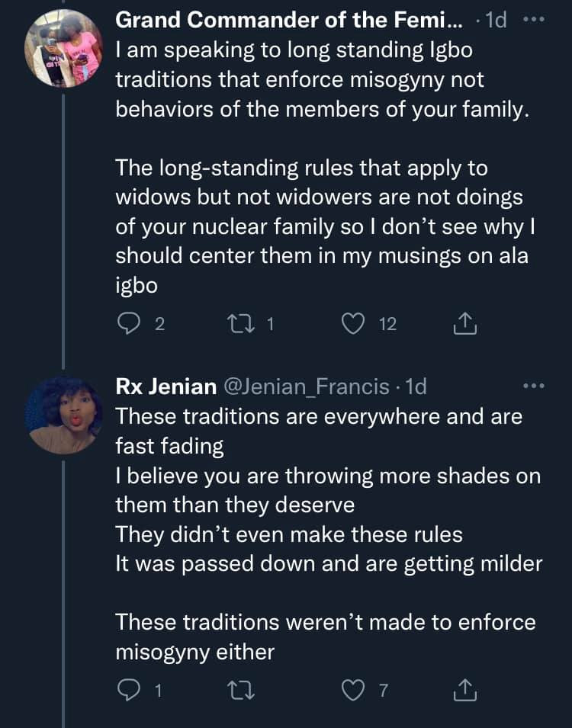Like the tweet with 12 likes
The image size is (572, 728).
tap(352, 324)
